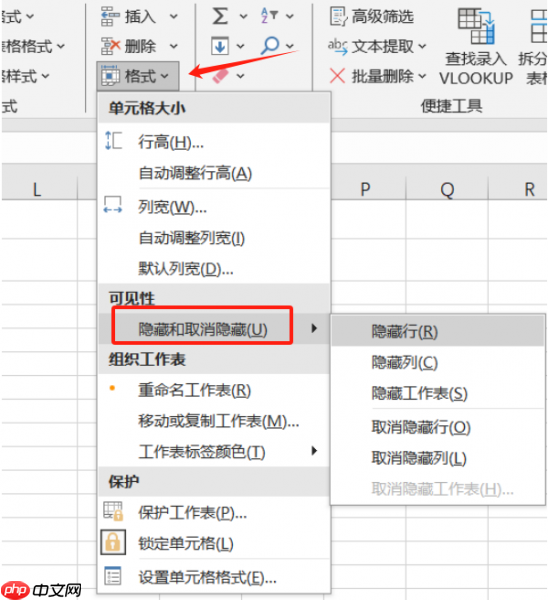
Task: Open the Delete (删除) dropdown arrow
Action: click(x=174, y=46)
